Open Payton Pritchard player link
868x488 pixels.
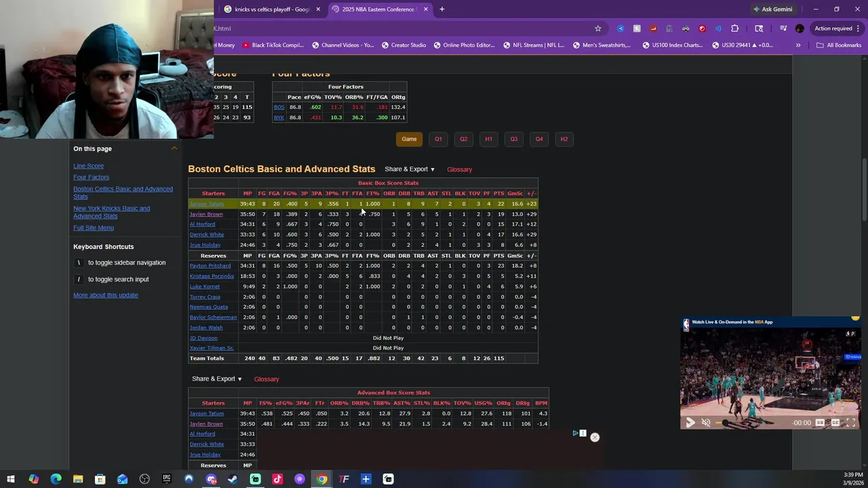click(210, 266)
